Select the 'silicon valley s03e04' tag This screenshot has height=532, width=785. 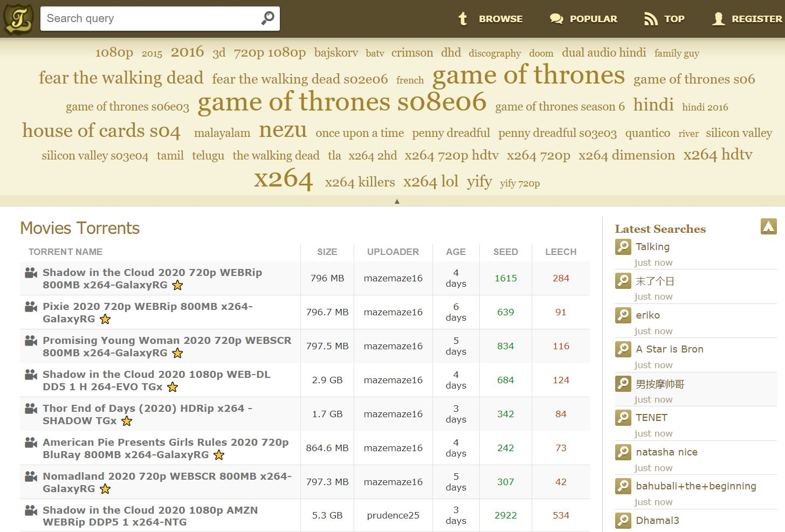pyautogui.click(x=95, y=156)
